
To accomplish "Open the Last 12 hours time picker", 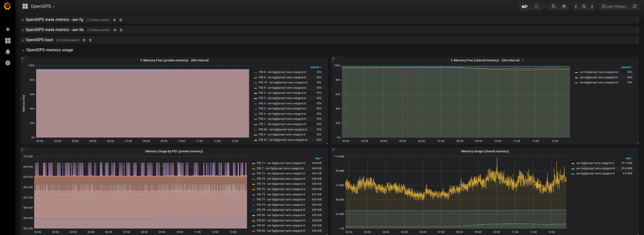I will pyautogui.click(x=614, y=6).
